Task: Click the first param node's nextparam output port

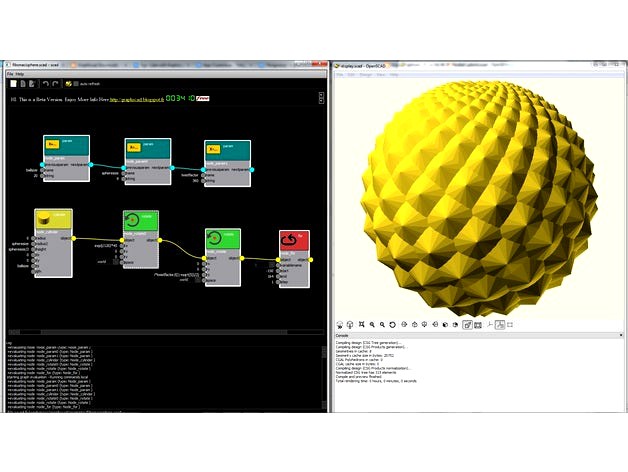Action: 90,164
